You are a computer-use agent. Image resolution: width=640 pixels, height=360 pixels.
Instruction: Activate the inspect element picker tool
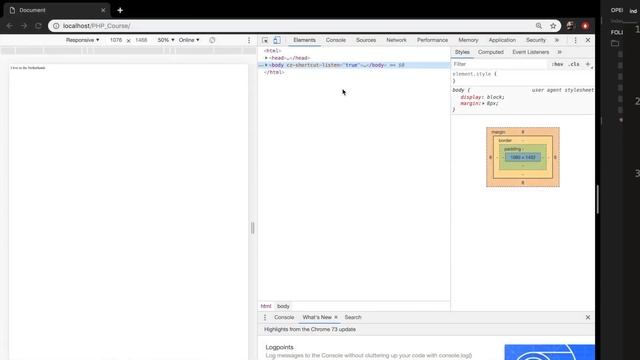pyautogui.click(x=265, y=40)
